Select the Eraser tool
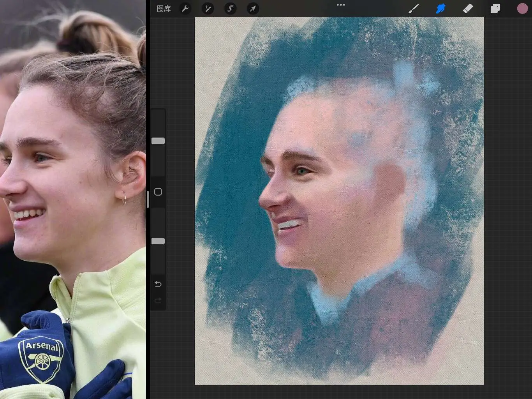The image size is (532, 399). point(468,9)
